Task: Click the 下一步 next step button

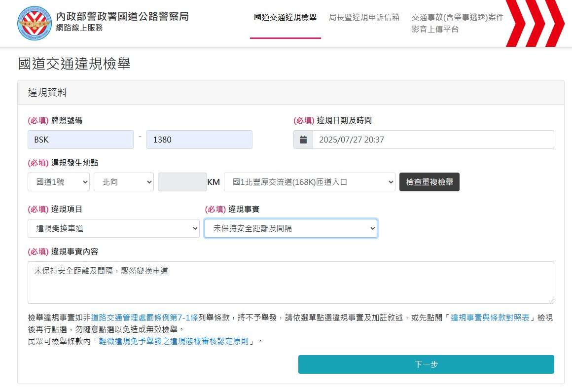Action: coord(426,364)
